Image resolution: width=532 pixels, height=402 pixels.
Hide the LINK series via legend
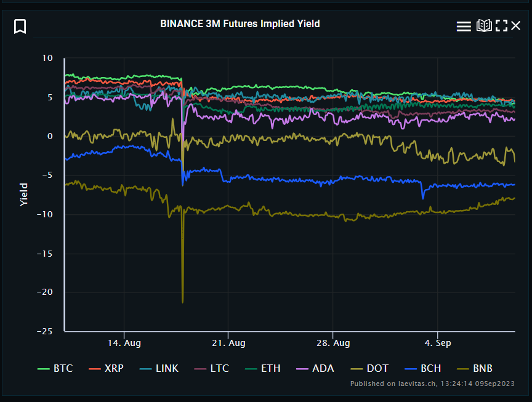[159, 368]
